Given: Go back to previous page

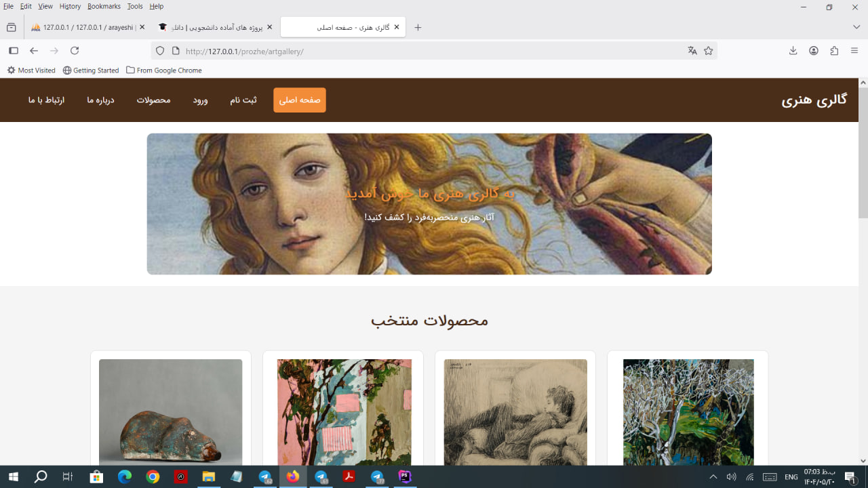Looking at the screenshot, I should pyautogui.click(x=34, y=51).
